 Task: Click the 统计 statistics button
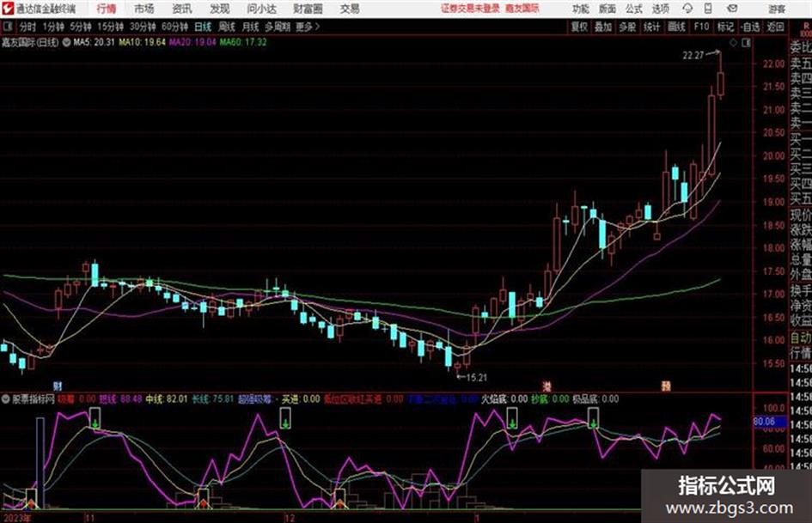coord(651,27)
